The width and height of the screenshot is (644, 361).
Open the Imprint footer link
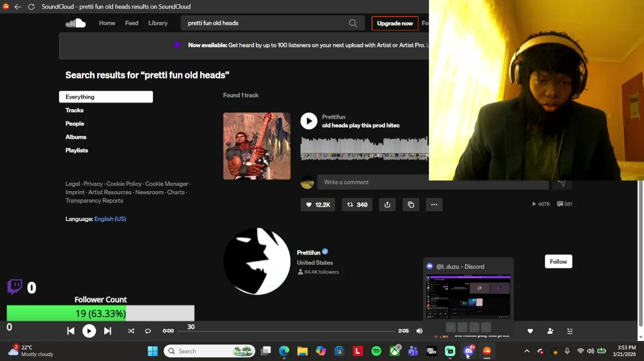75,193
